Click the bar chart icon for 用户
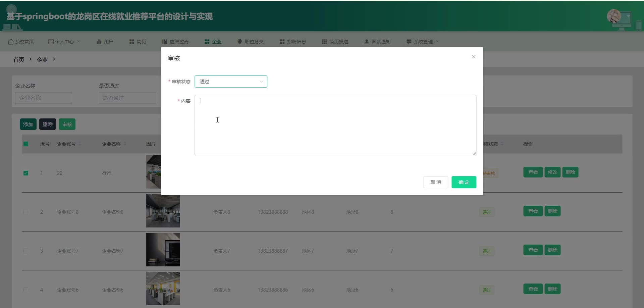644x308 pixels. [x=99, y=42]
